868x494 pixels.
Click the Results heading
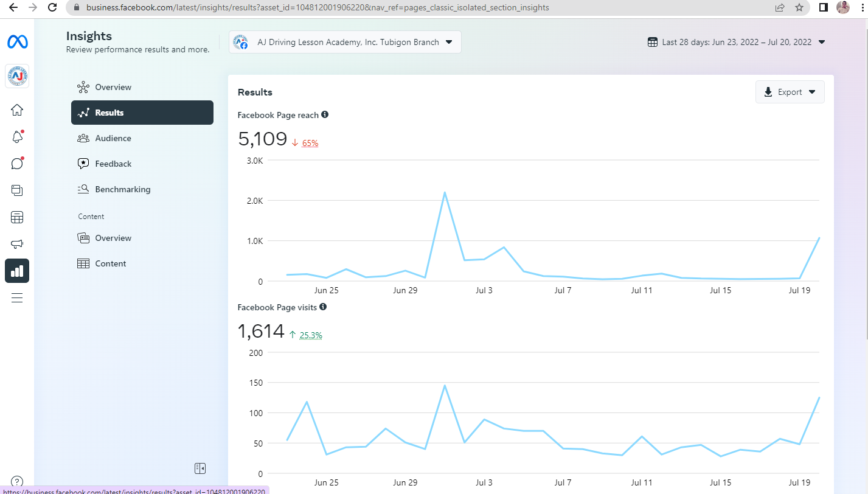[x=255, y=92]
